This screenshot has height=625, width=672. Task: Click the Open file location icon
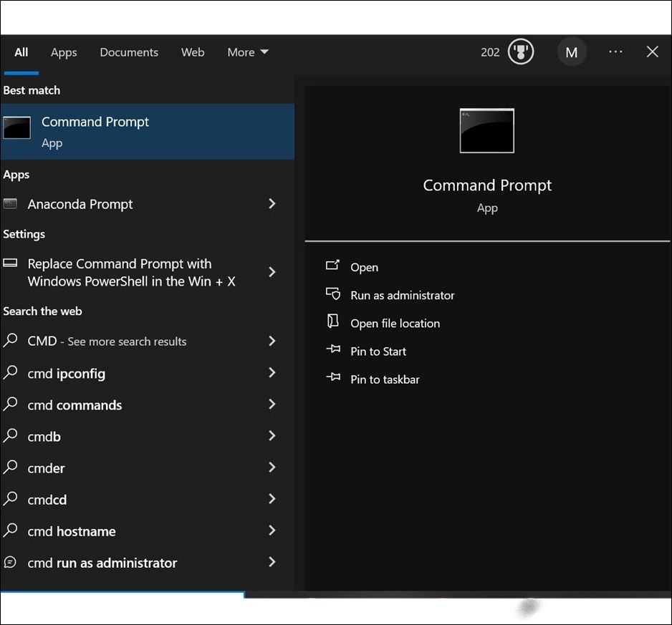click(x=333, y=322)
